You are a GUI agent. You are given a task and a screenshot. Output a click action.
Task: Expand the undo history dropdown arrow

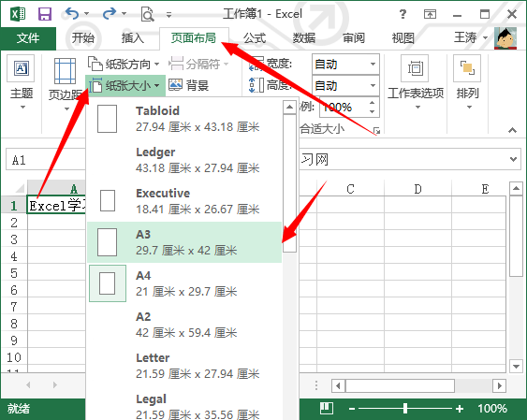87,14
